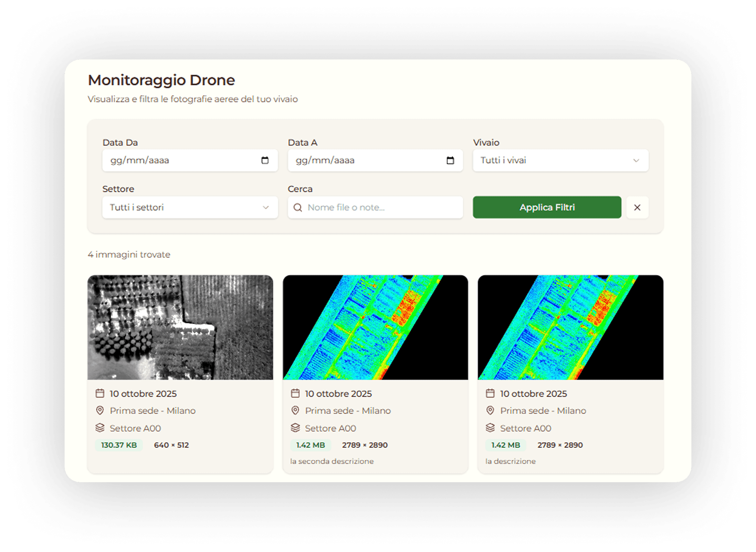Open thermal image labeled la seconda descrizione
The height and width of the screenshot is (552, 756).
[375, 327]
